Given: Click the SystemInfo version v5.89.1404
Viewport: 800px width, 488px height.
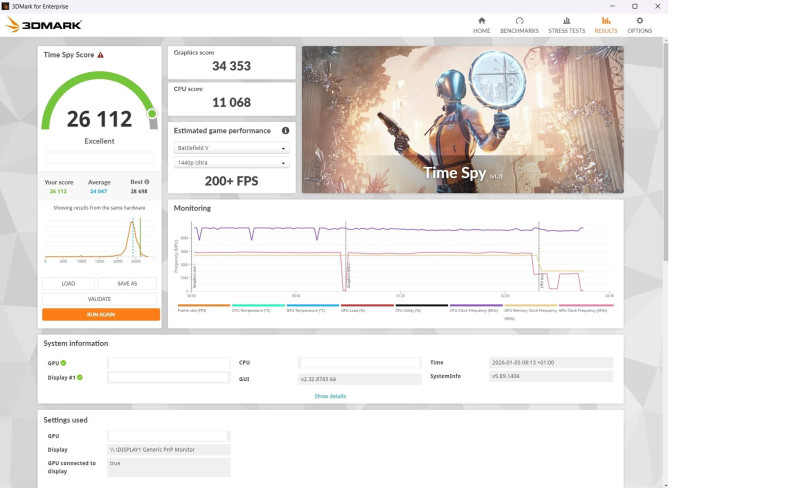Looking at the screenshot, I should click(551, 376).
